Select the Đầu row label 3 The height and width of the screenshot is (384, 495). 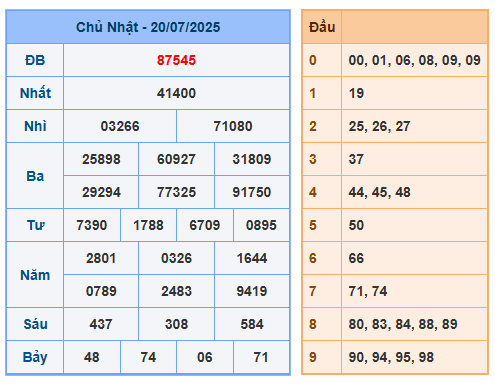(313, 159)
